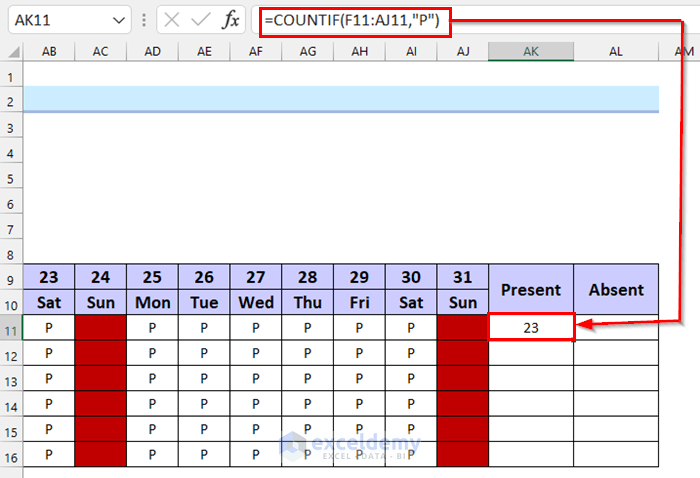Click the date cell 23
Viewport: 700px width, 478px height.
pos(49,277)
